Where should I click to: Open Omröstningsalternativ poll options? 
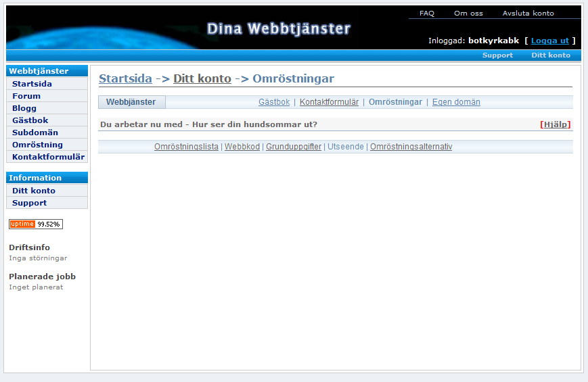point(411,147)
